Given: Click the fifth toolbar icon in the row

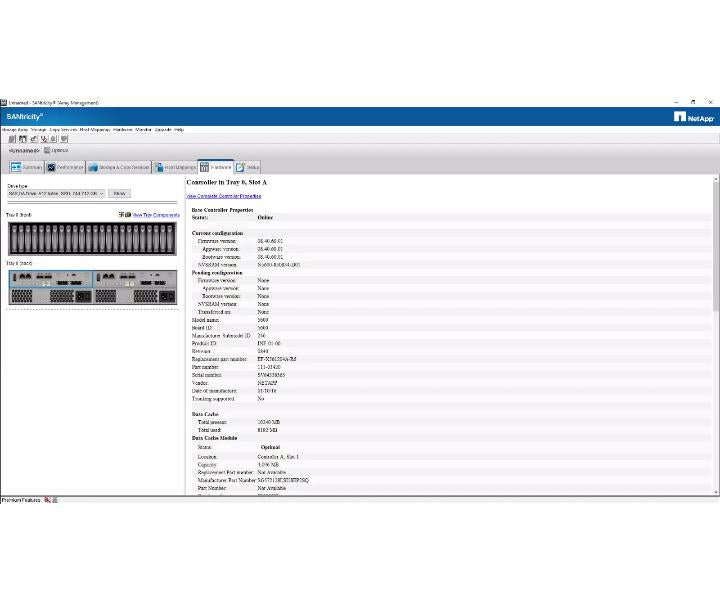Looking at the screenshot, I should click(54, 139).
